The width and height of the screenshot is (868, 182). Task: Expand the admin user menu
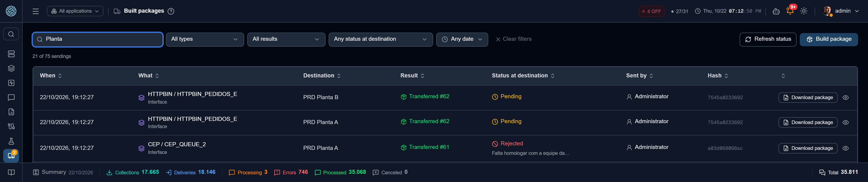[841, 11]
